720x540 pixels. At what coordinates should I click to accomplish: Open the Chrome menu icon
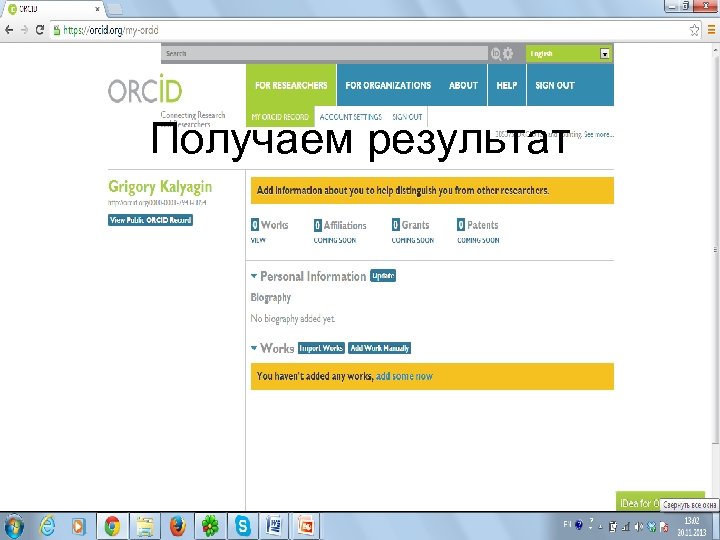click(x=711, y=30)
